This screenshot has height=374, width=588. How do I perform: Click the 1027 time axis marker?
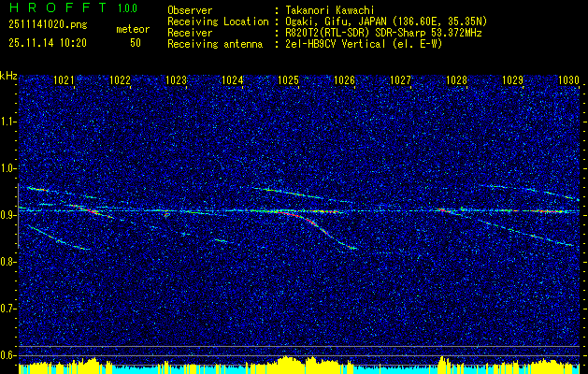(400, 79)
